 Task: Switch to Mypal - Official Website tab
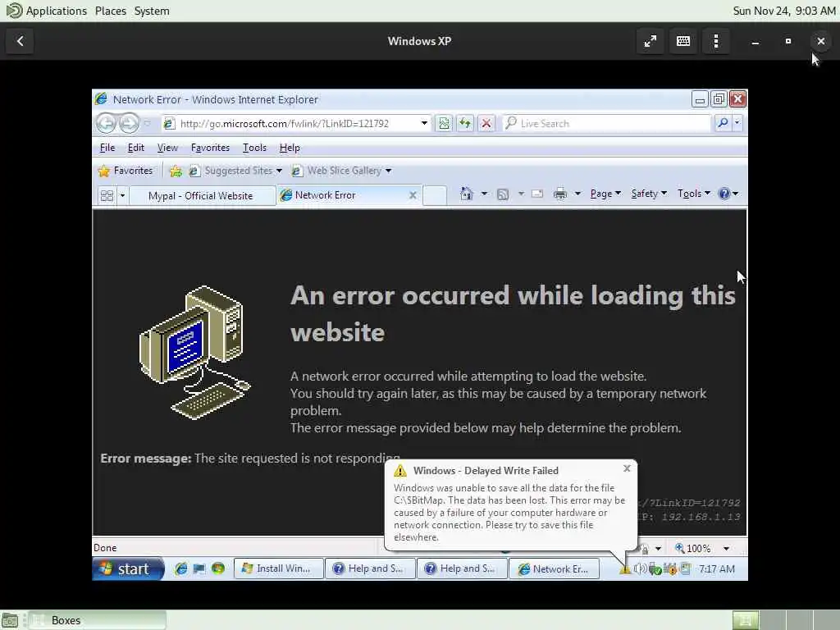[x=202, y=196]
